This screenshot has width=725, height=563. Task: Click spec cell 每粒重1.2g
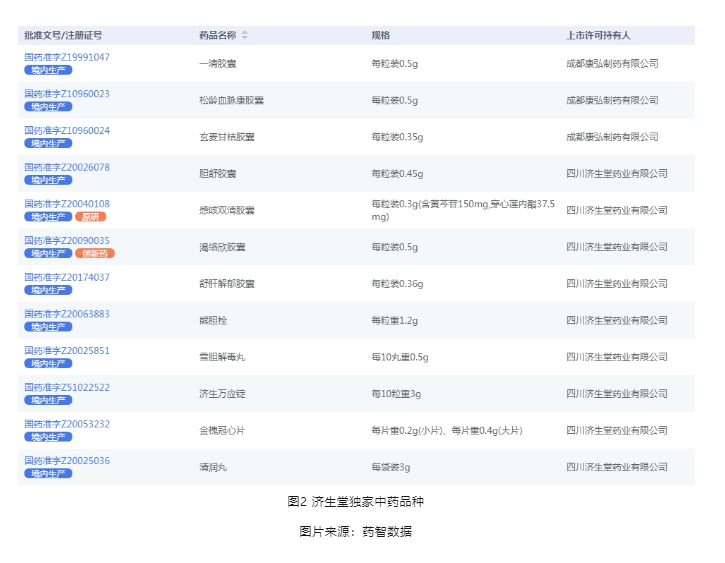click(x=395, y=320)
